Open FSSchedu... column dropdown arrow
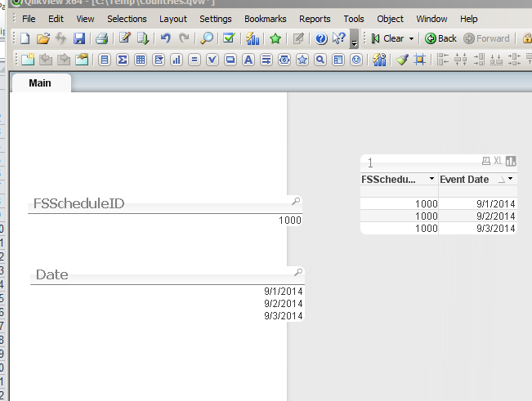 [431, 179]
